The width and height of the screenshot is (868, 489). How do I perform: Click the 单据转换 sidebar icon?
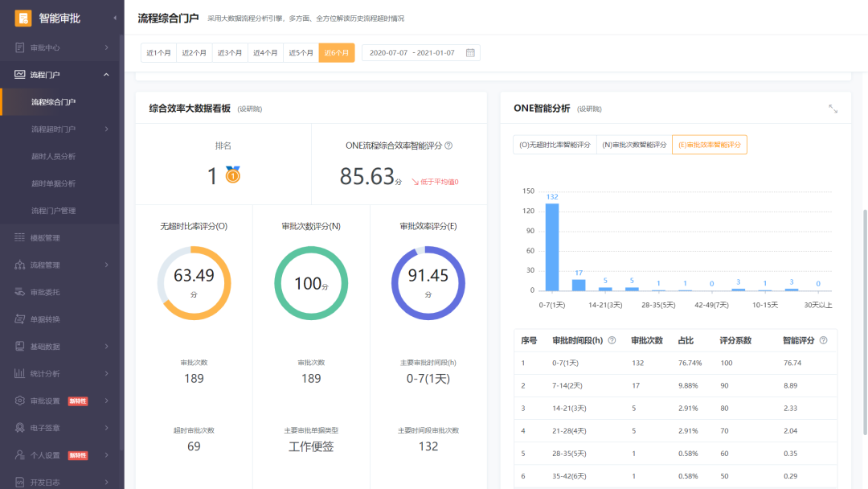[20, 319]
